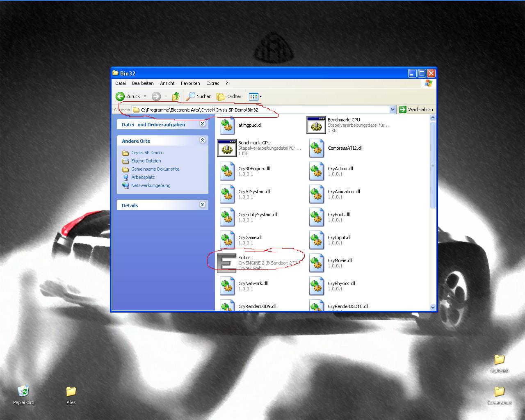Select the CryRenderD3D9.dll icon

pyautogui.click(x=227, y=306)
